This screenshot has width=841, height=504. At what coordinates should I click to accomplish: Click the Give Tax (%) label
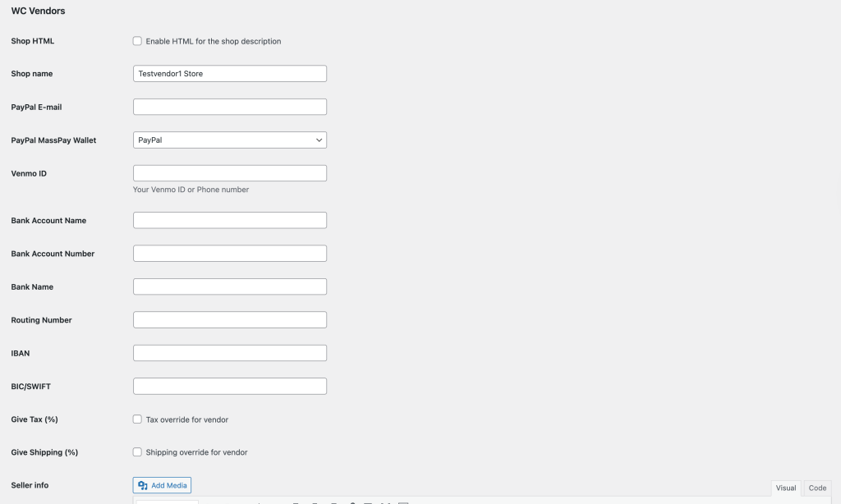pos(34,419)
